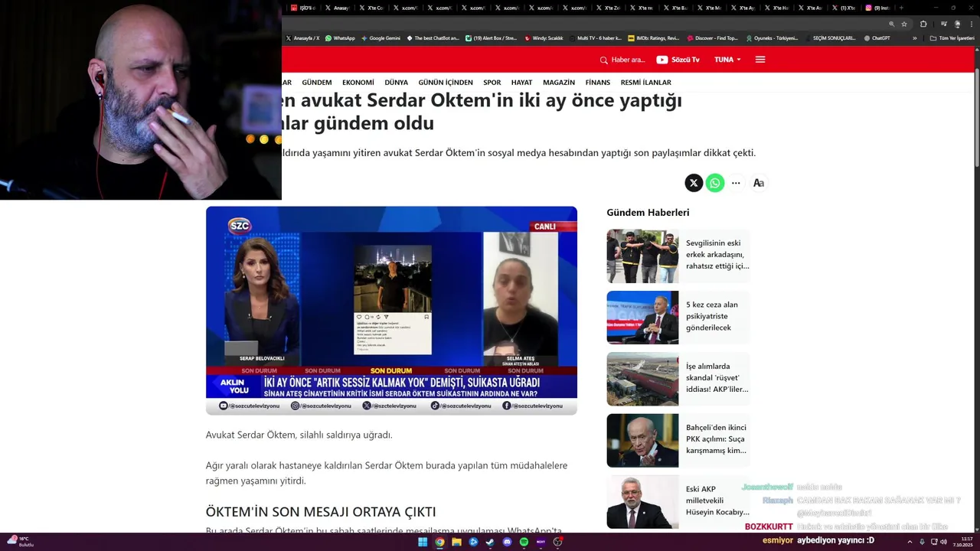Open Discord from the taskbar
The image size is (980, 551).
507,542
